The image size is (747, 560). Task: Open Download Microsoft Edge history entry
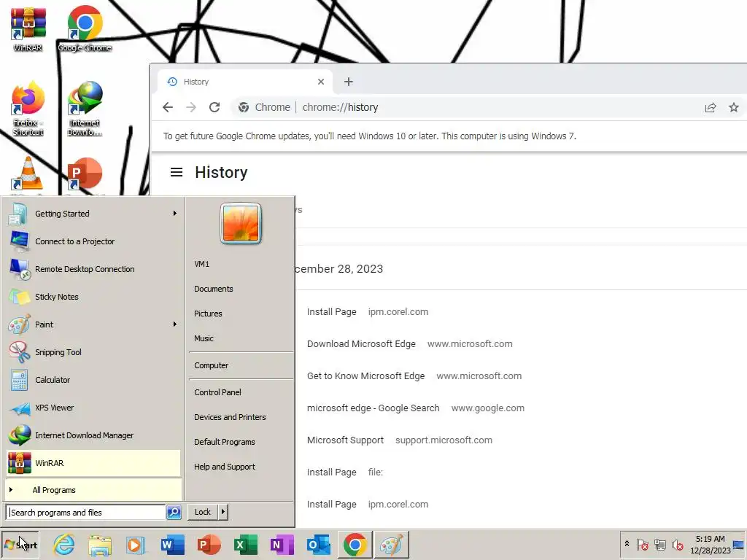[x=361, y=344]
